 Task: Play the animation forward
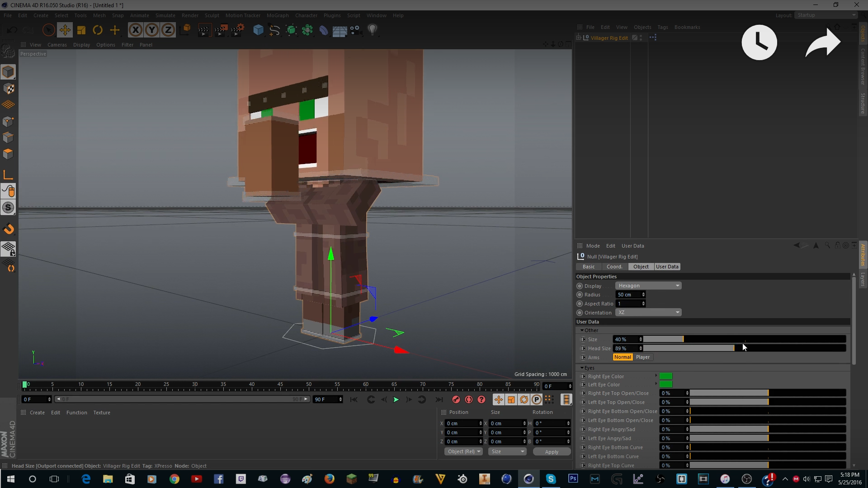point(396,399)
